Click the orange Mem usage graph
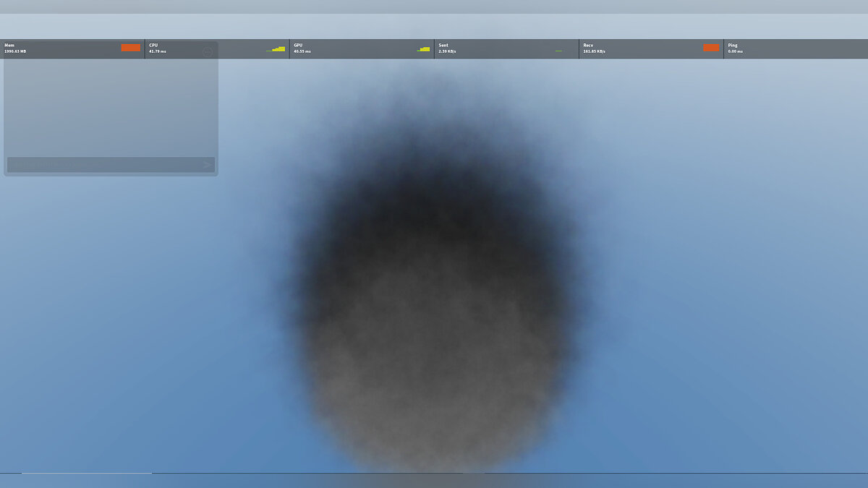 130,48
